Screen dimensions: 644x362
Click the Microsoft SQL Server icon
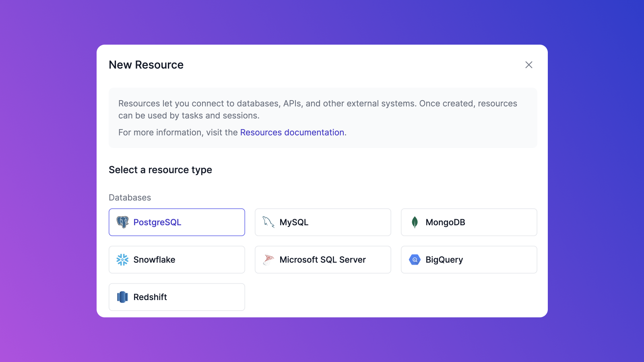(268, 259)
